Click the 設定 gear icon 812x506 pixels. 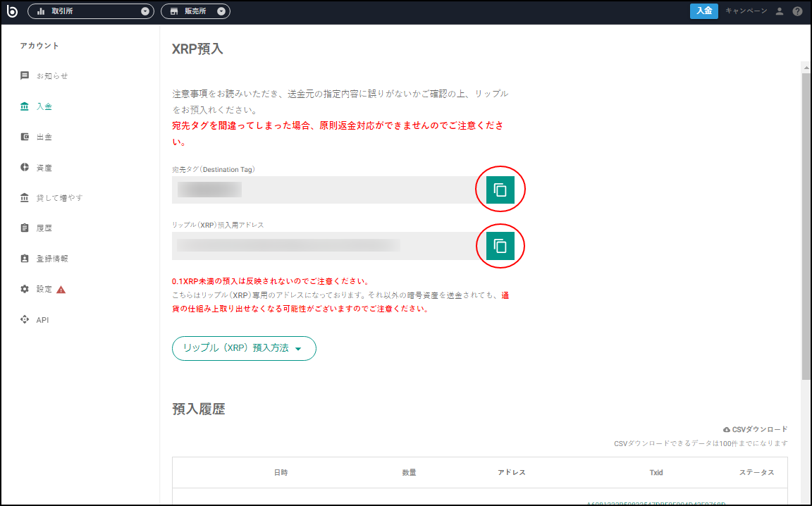click(25, 289)
